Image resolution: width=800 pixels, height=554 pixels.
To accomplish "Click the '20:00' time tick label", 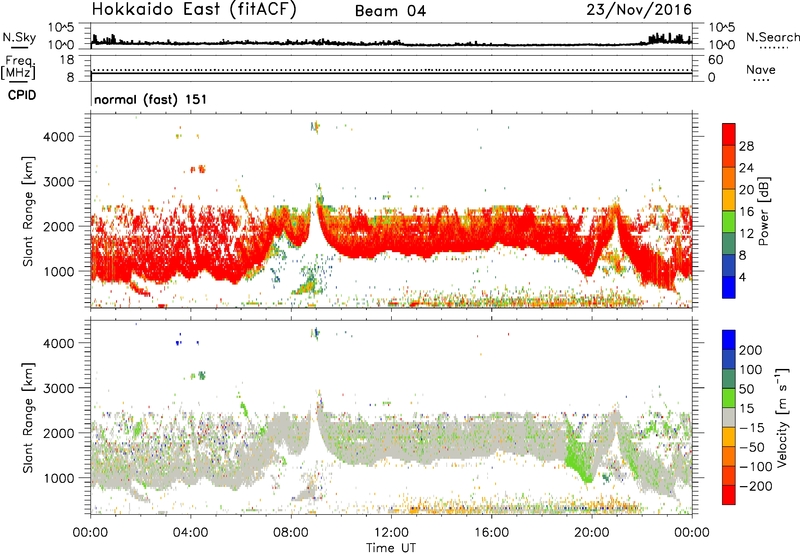I will pyautogui.click(x=592, y=533).
